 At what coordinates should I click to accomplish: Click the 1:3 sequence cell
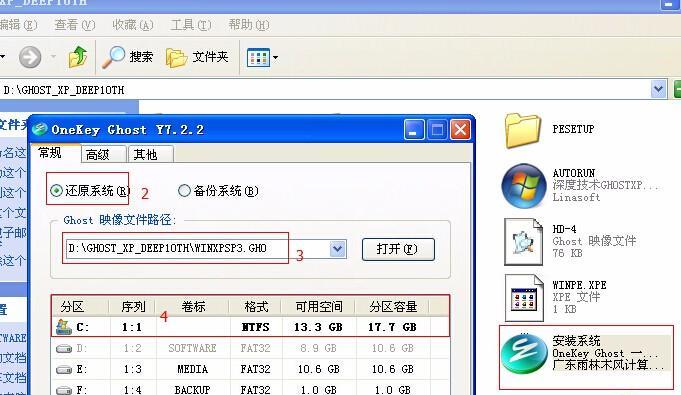click(x=132, y=369)
